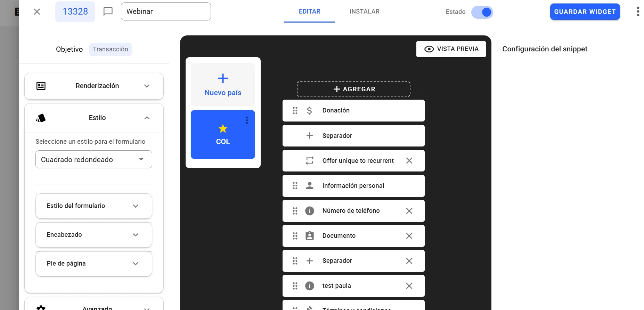Collapse the Estilo section
This screenshot has width=644, height=310.
(x=94, y=118)
